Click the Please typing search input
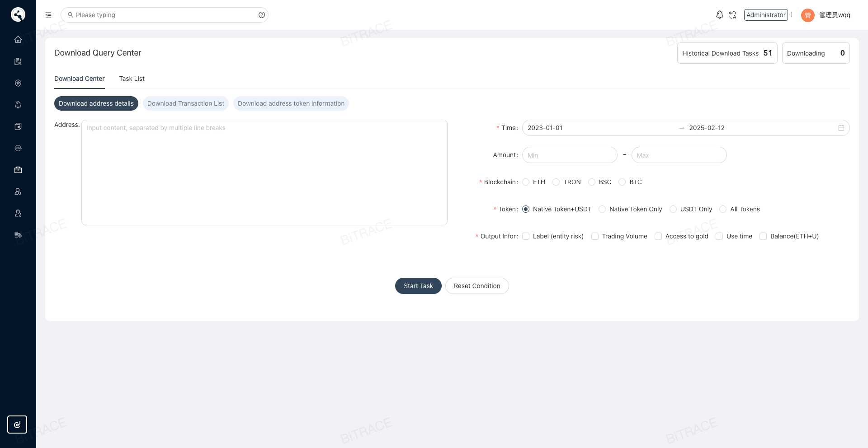 coord(165,15)
